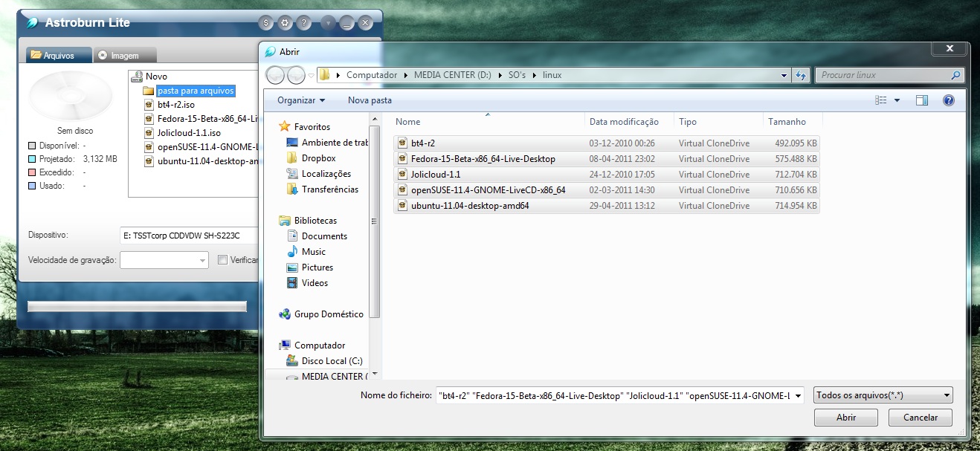
Task: Select Bibliotecas in the navigation pane
Action: click(315, 221)
